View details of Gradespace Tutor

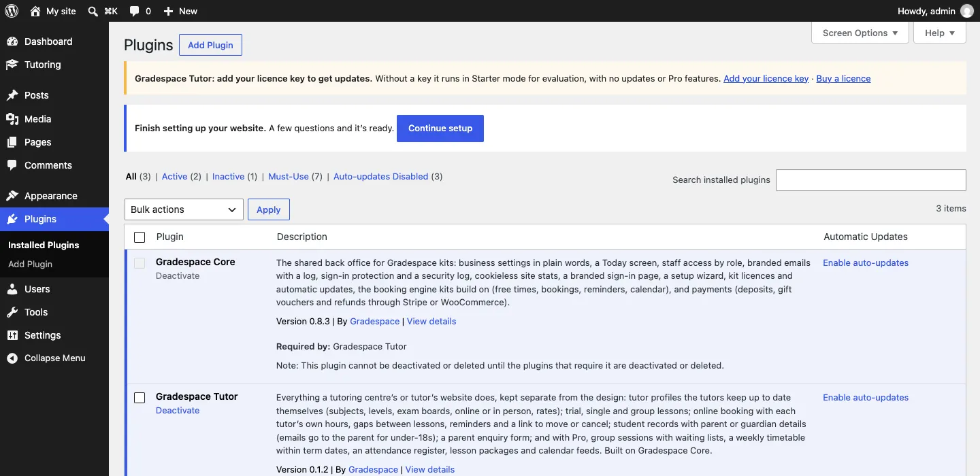(430, 469)
